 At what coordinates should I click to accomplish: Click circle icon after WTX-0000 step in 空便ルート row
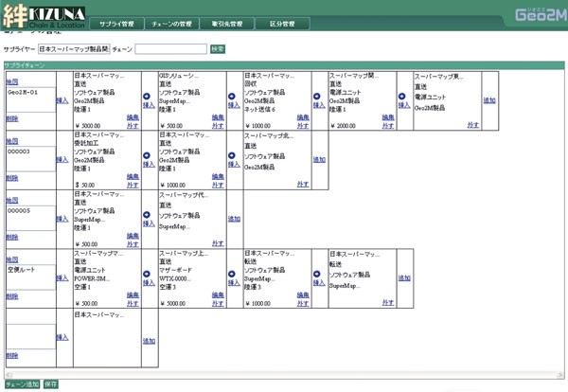coord(232,274)
